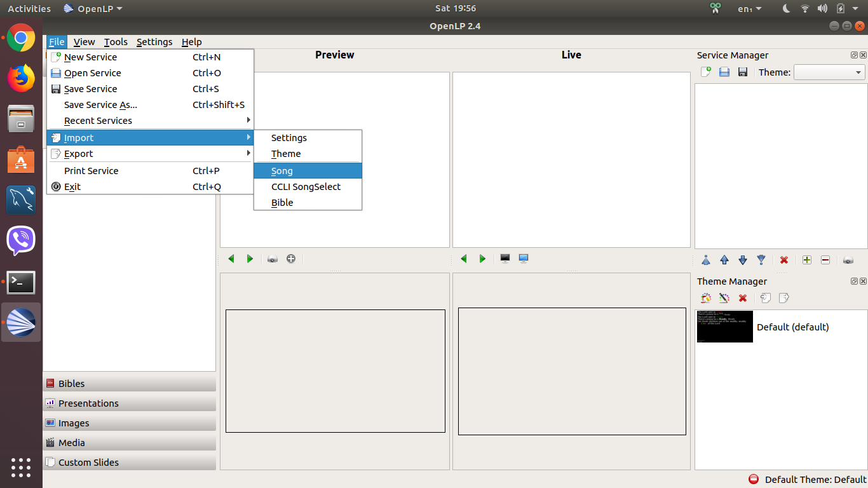The width and height of the screenshot is (868, 488).
Task: Open the Tools menu
Action: [x=116, y=42]
